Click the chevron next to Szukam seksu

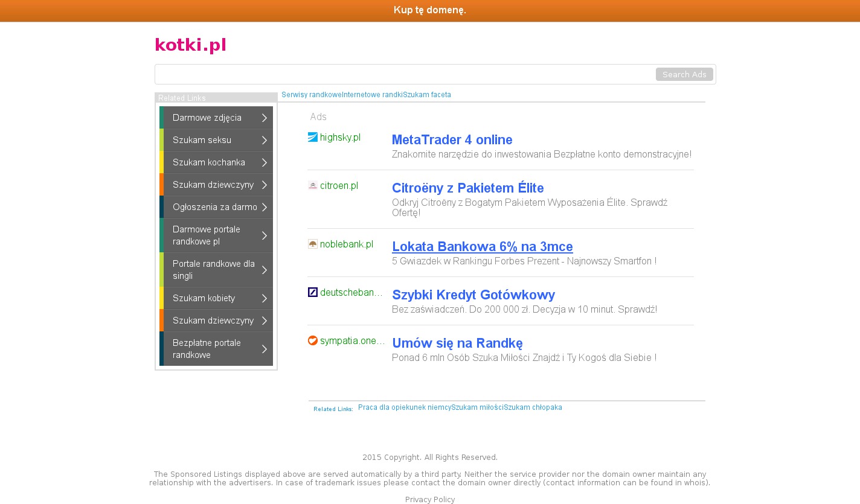point(264,140)
